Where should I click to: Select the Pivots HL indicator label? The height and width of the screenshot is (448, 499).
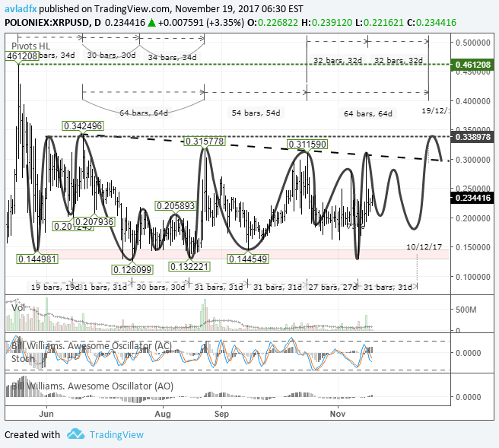tap(30, 46)
